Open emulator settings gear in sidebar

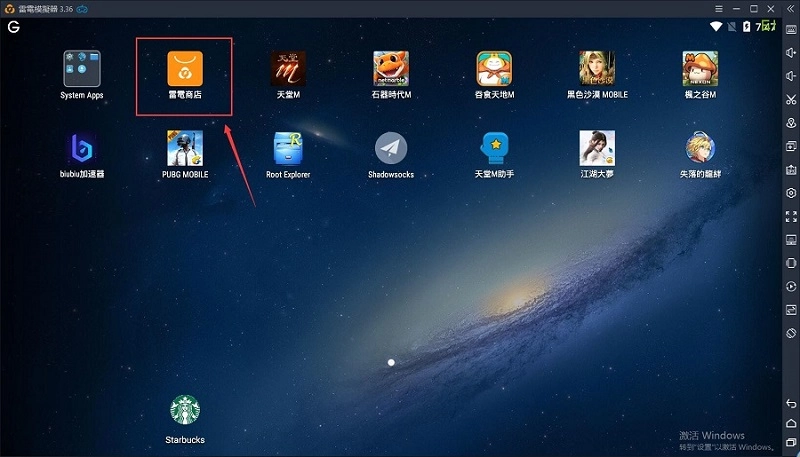(791, 193)
